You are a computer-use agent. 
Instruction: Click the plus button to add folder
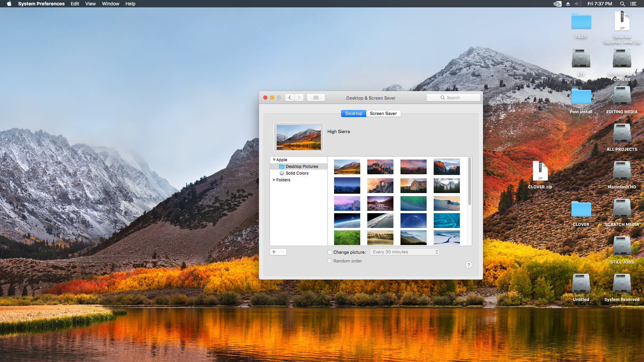point(274,252)
